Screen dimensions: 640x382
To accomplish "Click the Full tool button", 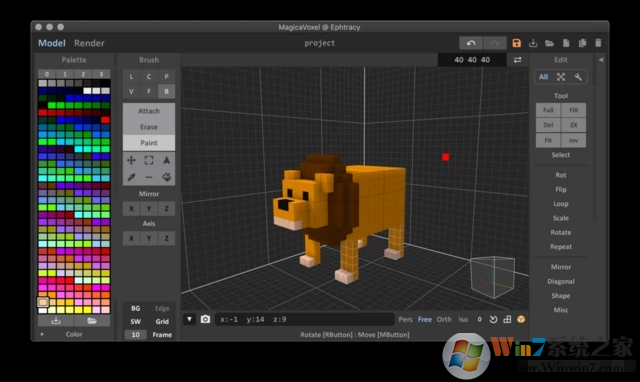I will point(548,110).
